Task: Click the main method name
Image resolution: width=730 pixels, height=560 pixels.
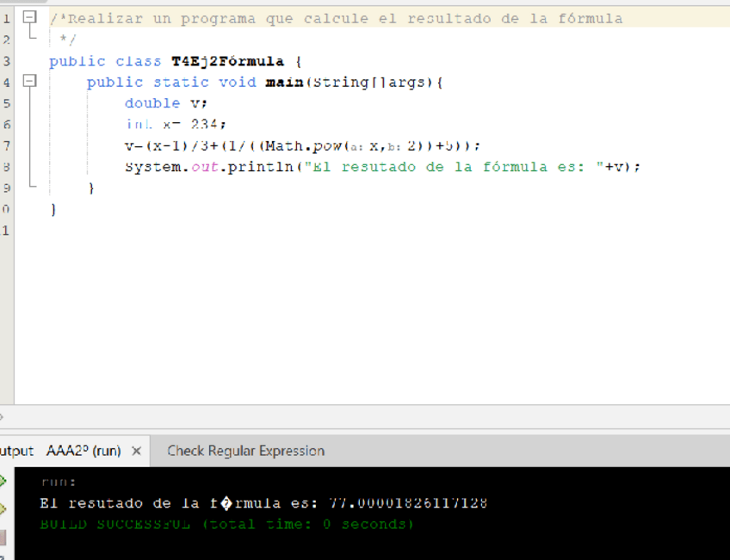Action: point(284,83)
